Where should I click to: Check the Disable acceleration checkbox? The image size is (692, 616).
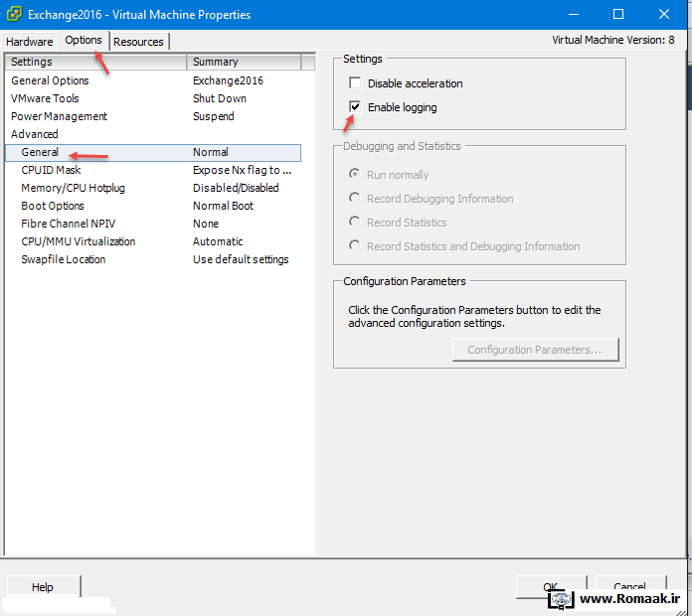355,82
